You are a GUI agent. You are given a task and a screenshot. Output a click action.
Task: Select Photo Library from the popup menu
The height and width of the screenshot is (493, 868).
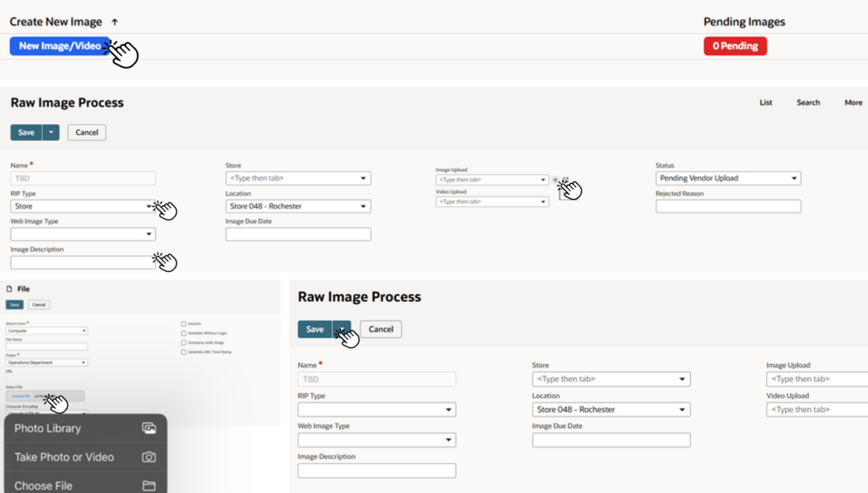coord(86,429)
